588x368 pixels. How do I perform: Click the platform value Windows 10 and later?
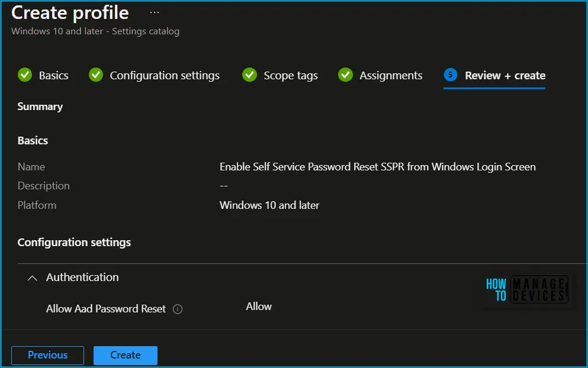(x=269, y=205)
